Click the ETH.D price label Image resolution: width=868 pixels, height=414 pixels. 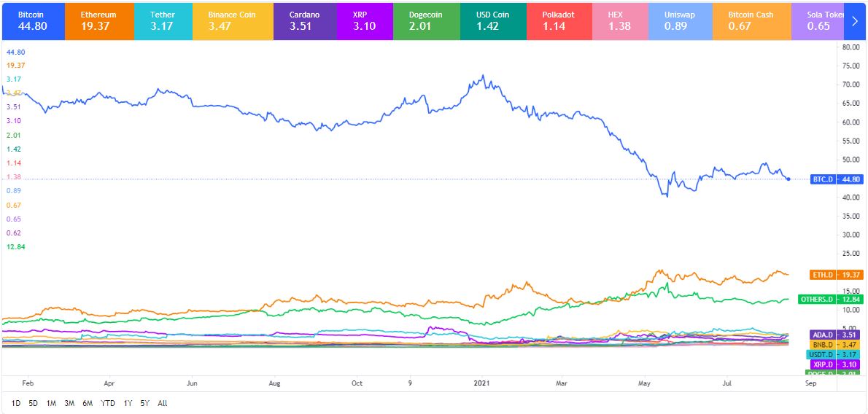836,275
